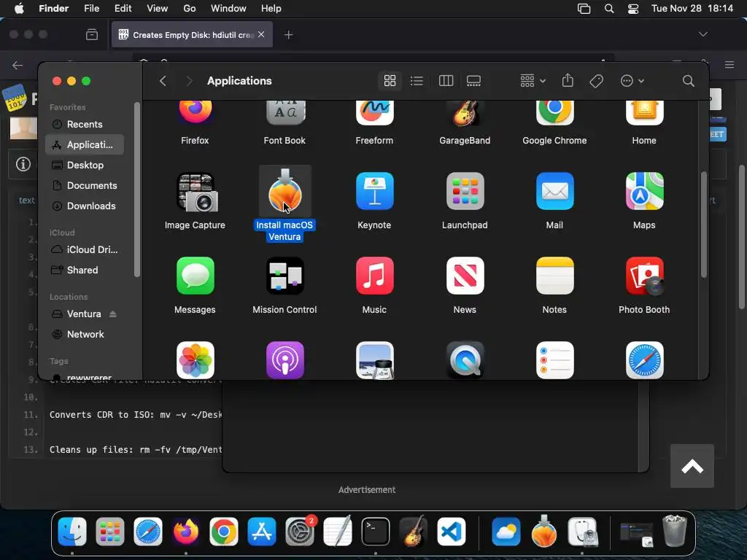Switch Finder to column view
The width and height of the screenshot is (747, 560).
coord(446,81)
